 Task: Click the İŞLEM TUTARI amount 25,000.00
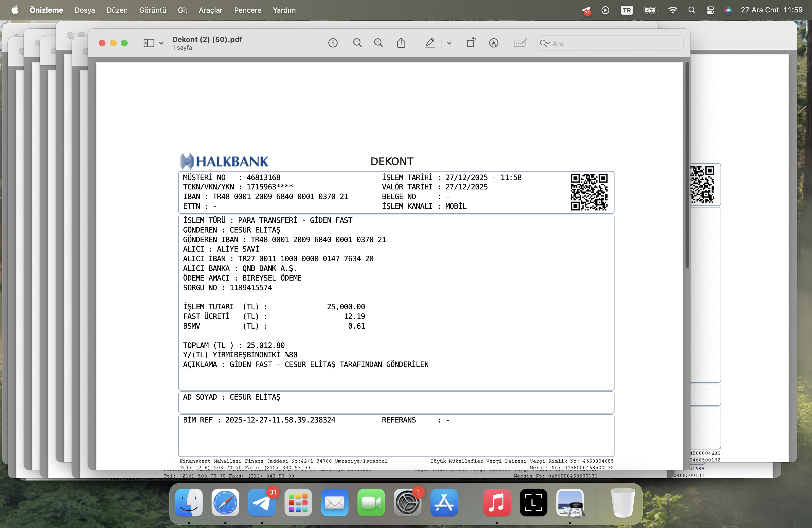[346, 307]
